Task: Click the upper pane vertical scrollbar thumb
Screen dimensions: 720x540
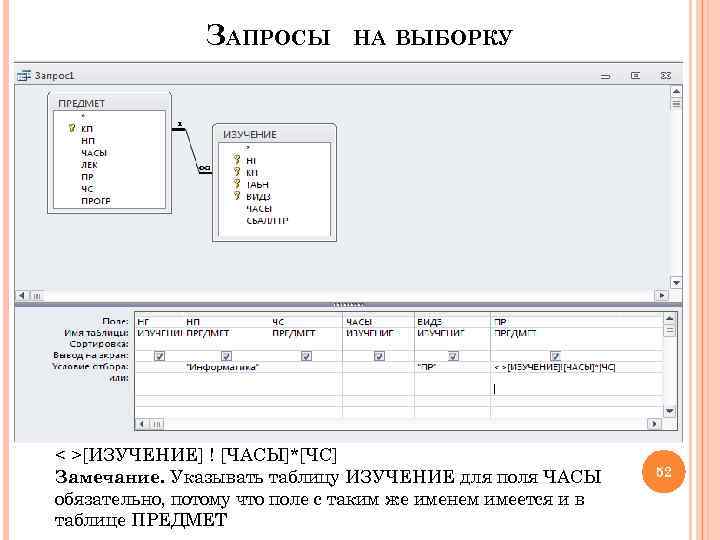Action: pyautogui.click(x=676, y=103)
